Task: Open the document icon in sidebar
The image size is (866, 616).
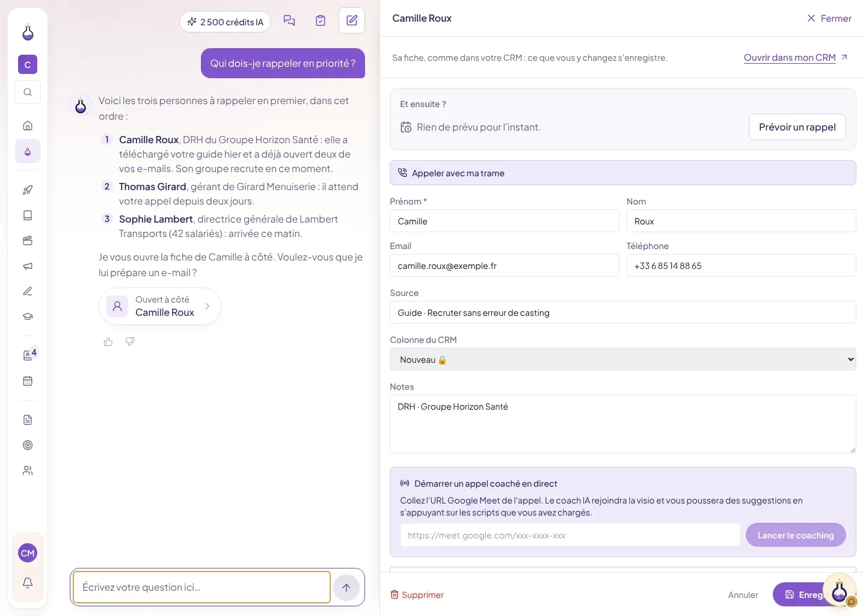Action: (28, 420)
